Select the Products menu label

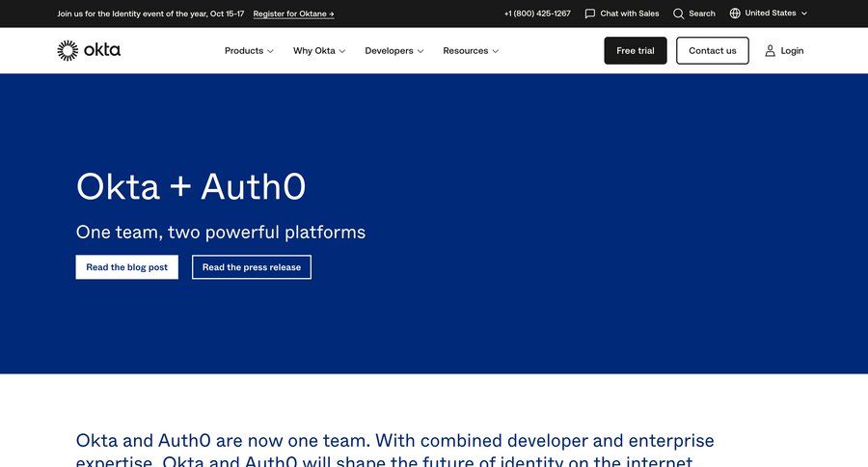click(244, 50)
